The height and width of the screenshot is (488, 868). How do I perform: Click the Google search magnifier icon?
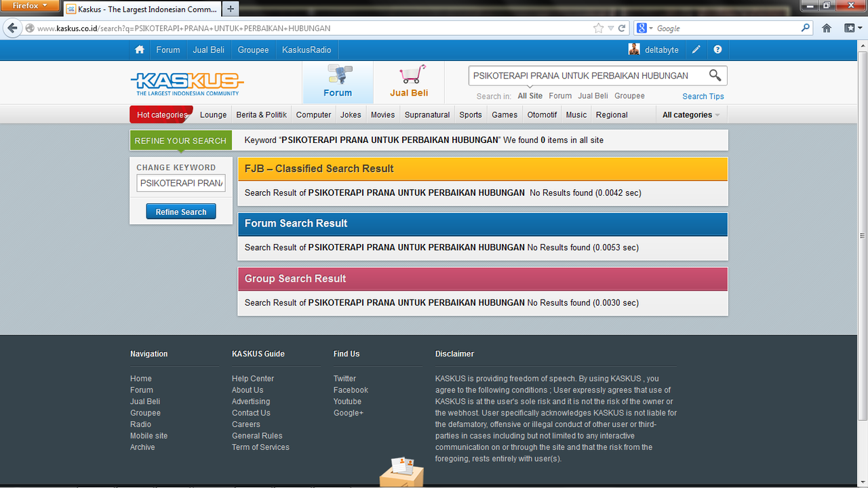coord(806,28)
